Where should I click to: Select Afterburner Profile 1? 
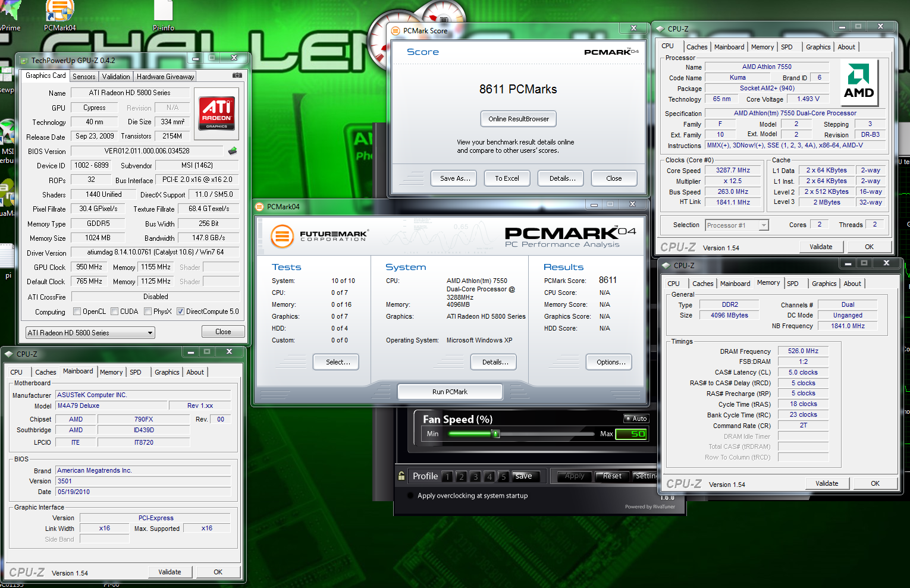pyautogui.click(x=447, y=476)
